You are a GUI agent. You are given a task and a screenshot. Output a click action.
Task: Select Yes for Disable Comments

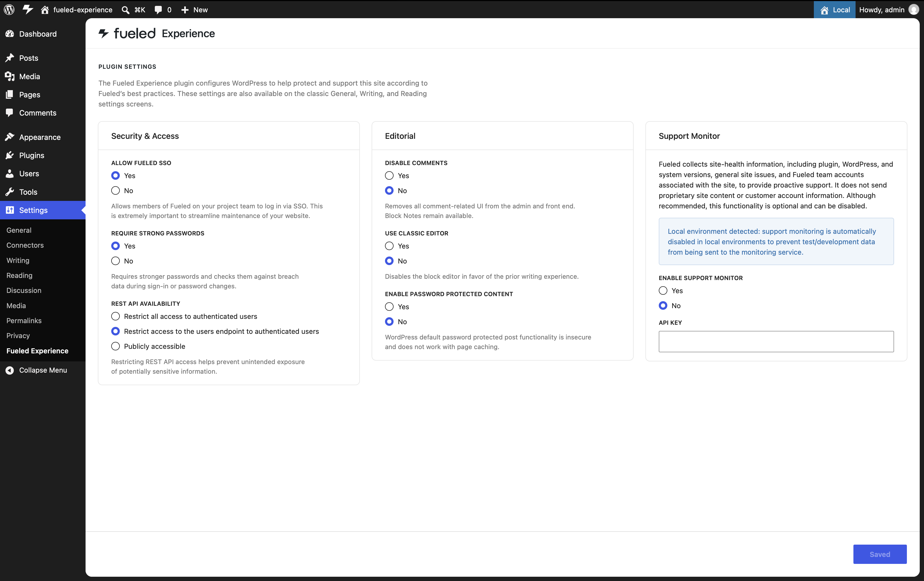coord(389,175)
